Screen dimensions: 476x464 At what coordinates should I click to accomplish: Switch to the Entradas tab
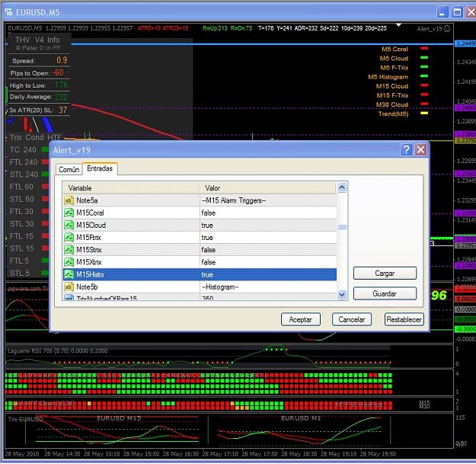tap(100, 168)
